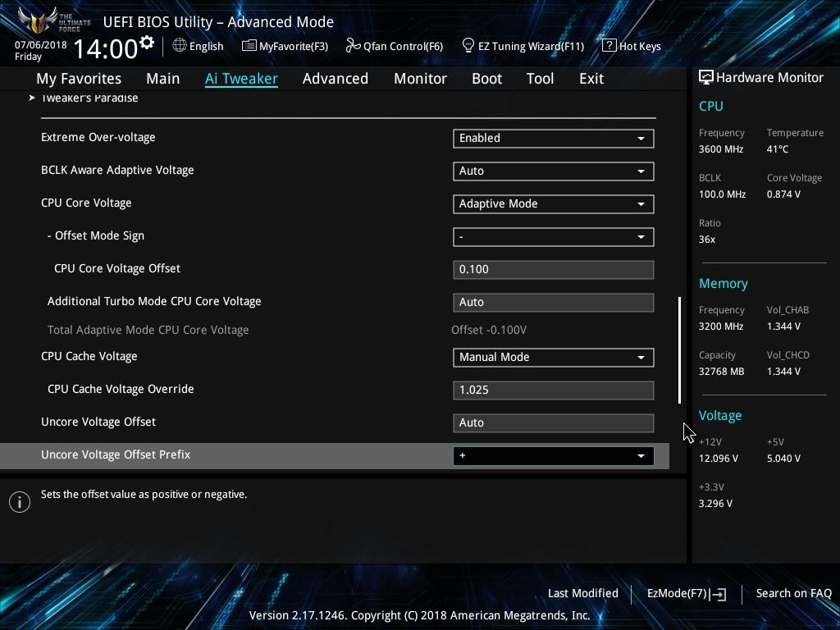
Task: Click Search on FAQ
Action: click(793, 594)
